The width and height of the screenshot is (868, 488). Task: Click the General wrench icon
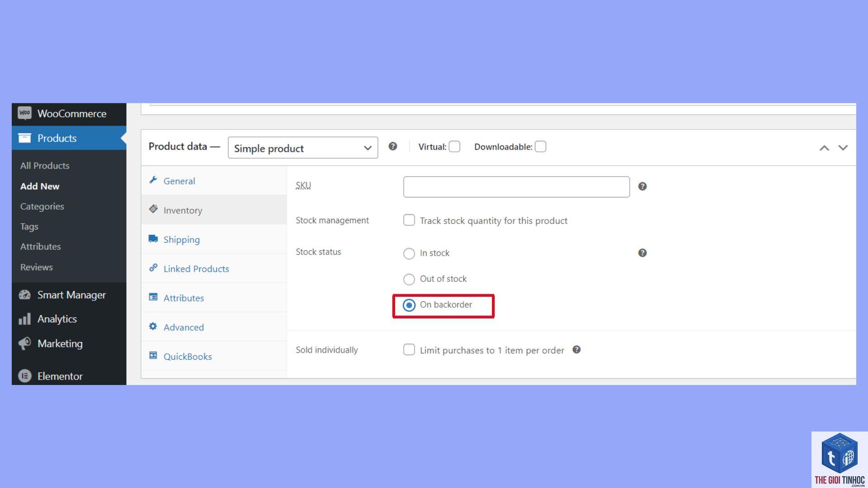[x=153, y=180]
